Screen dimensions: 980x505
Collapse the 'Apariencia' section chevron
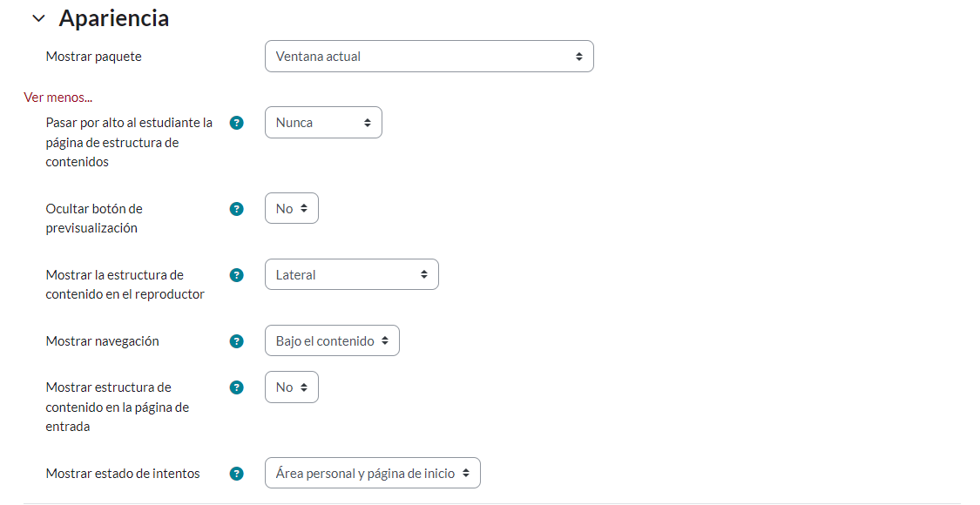38,17
